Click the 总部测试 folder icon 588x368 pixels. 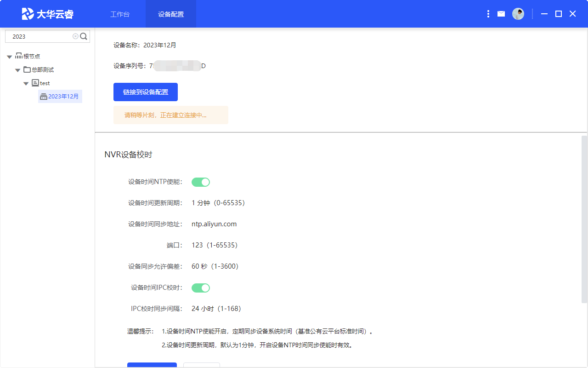point(27,69)
